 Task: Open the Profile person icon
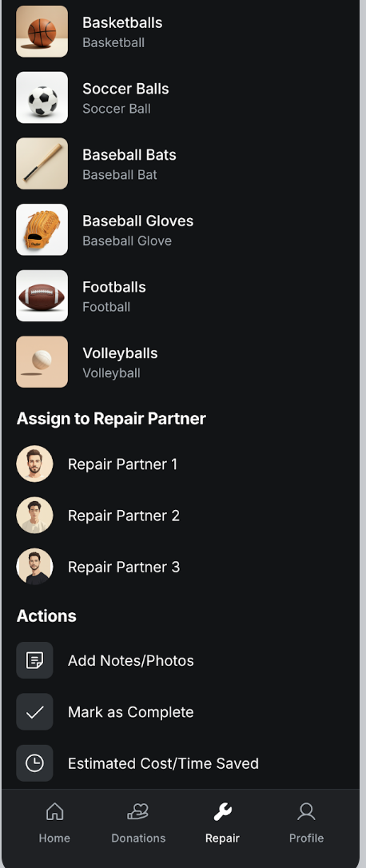tap(306, 811)
